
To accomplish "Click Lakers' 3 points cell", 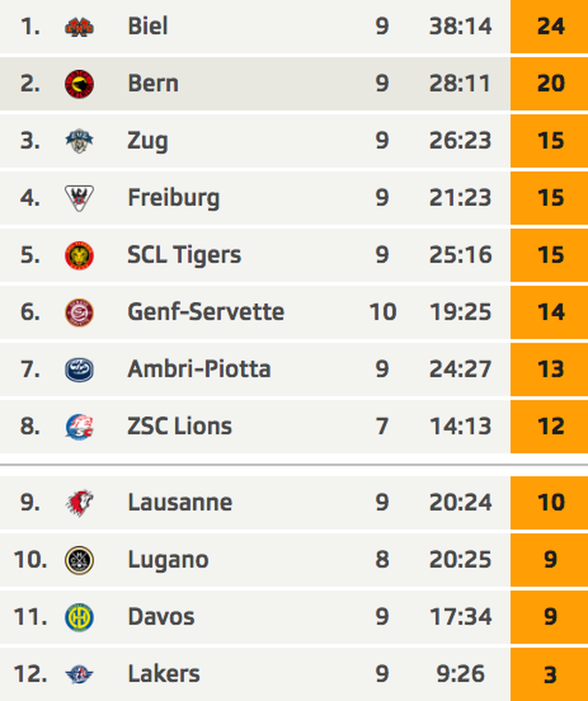I will 550,674.
